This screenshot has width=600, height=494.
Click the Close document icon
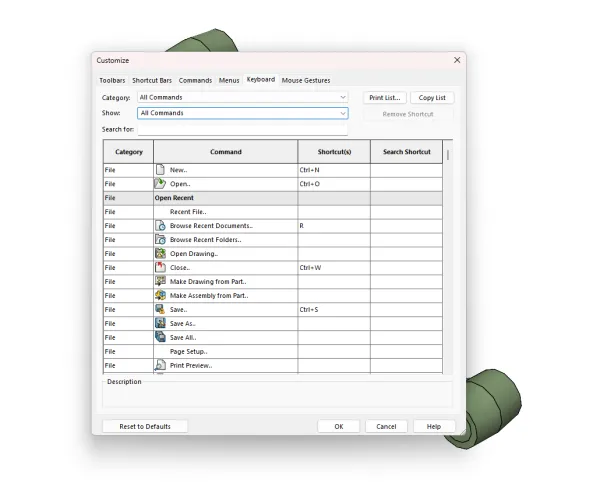(160, 267)
